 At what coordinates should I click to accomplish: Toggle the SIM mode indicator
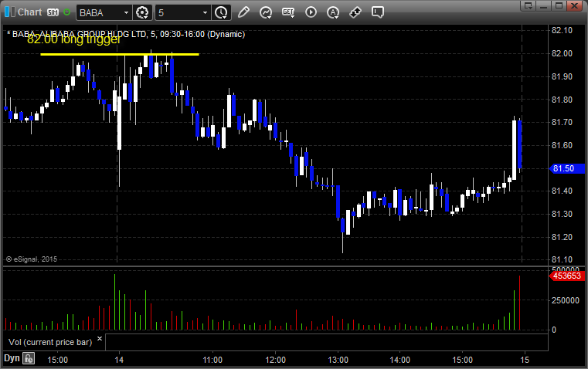[53, 12]
